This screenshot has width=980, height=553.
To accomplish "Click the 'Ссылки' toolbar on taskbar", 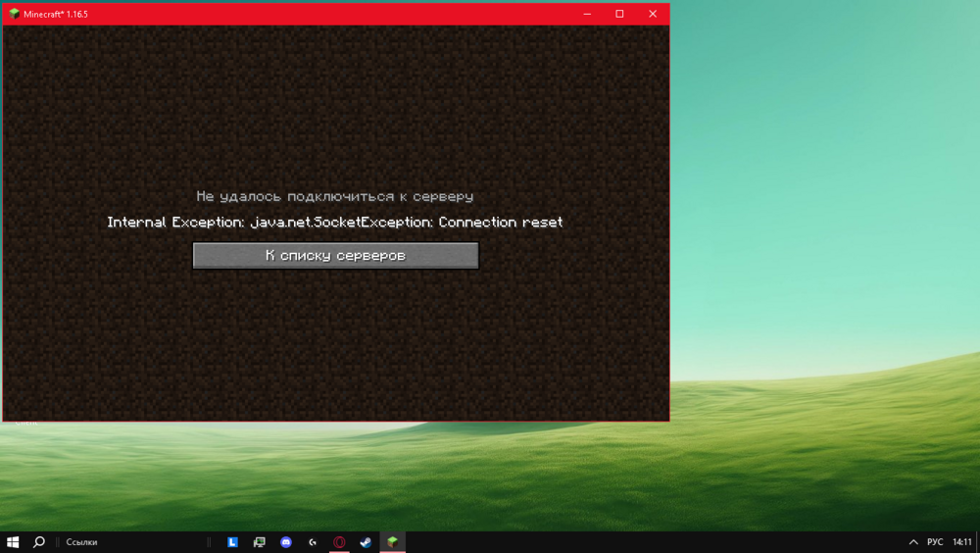I will click(x=81, y=541).
